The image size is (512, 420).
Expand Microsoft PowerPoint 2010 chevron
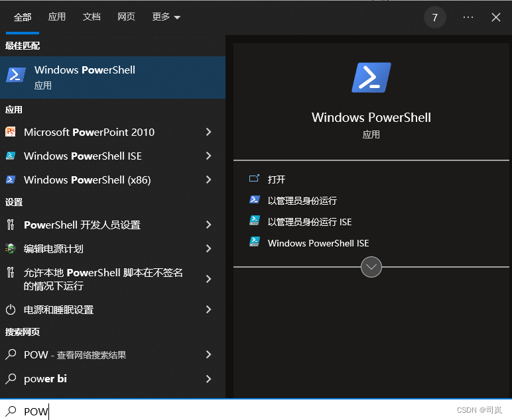208,132
